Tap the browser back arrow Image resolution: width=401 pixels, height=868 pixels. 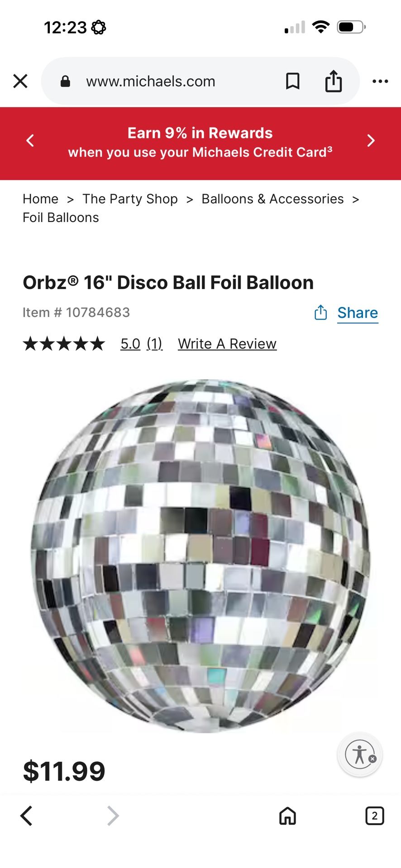26,816
